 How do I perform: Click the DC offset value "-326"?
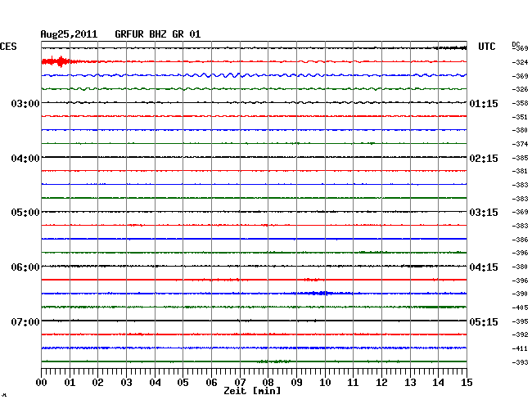pyautogui.click(x=520, y=89)
